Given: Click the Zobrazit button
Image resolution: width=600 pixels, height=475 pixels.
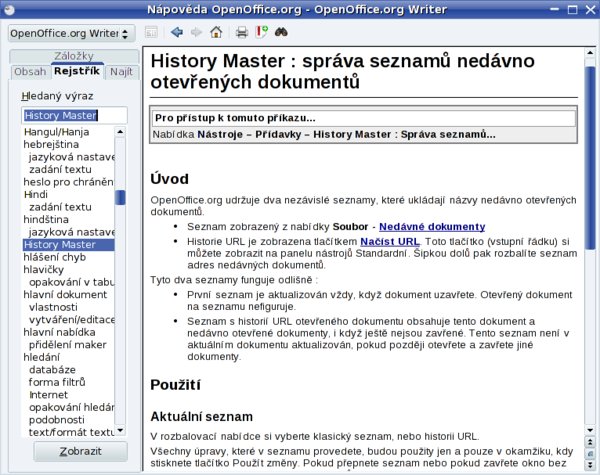Looking at the screenshot, I should point(80,451).
